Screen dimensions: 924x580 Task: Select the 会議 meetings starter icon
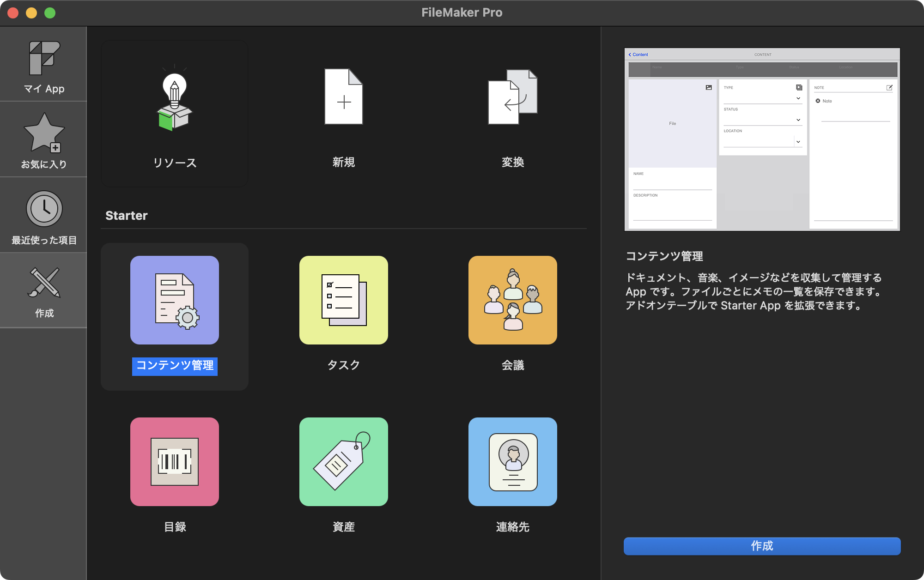[x=513, y=300]
